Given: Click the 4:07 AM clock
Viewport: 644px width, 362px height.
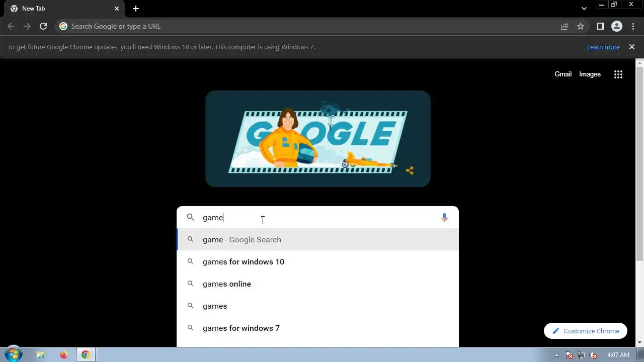Looking at the screenshot, I should point(618,355).
